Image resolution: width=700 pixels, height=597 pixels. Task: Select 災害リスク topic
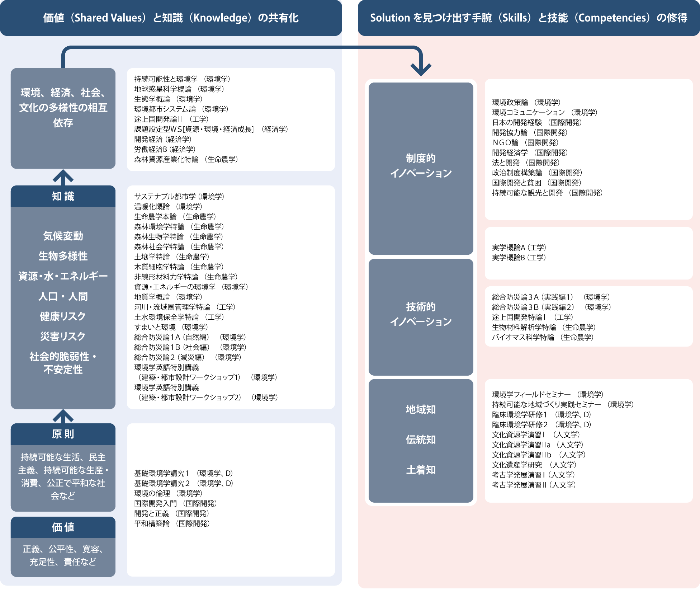click(x=63, y=337)
